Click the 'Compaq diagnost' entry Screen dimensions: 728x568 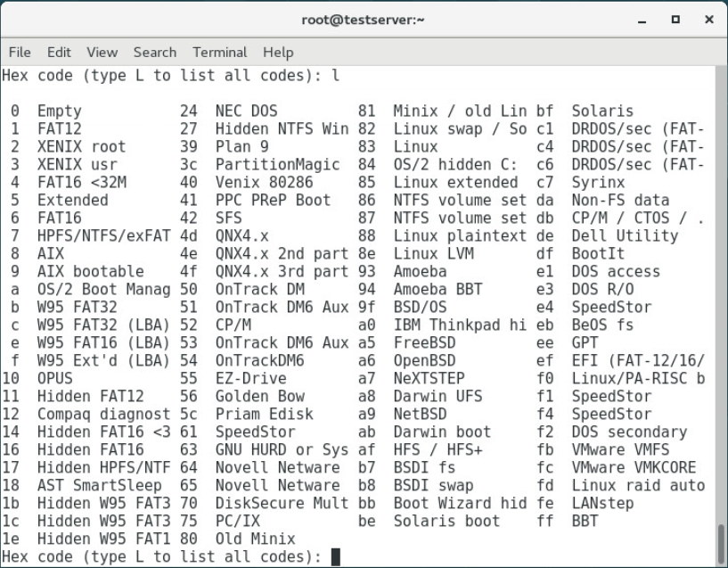click(104, 414)
